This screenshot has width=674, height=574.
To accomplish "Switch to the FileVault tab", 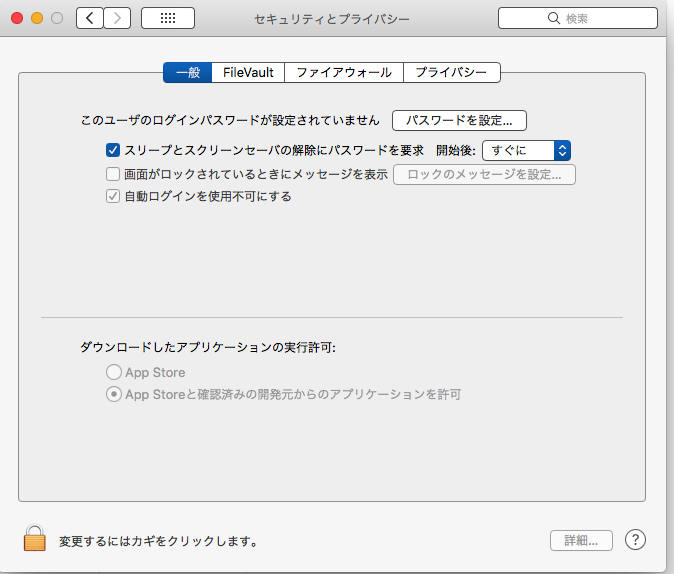I will coord(248,72).
